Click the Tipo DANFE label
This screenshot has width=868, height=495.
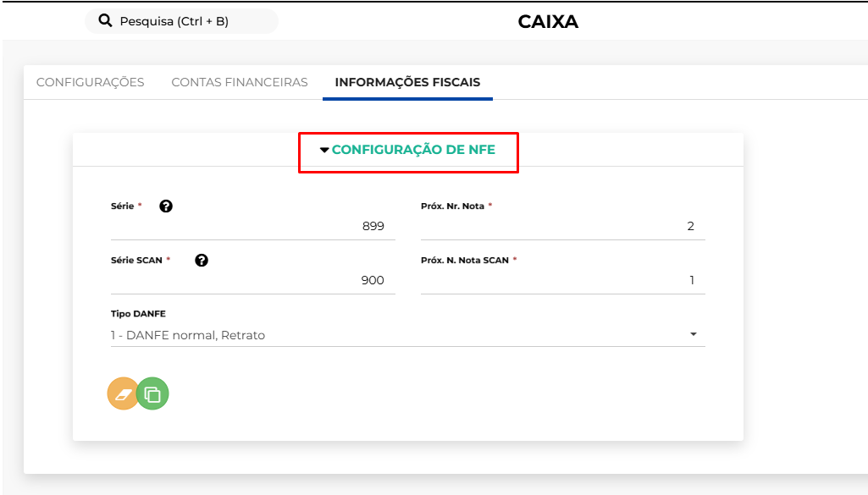(132, 313)
